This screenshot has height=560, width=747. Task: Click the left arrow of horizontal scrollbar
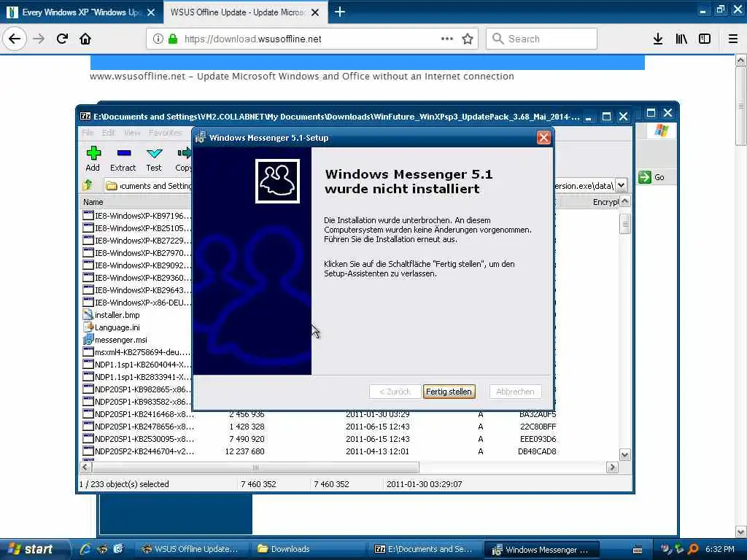pos(85,467)
